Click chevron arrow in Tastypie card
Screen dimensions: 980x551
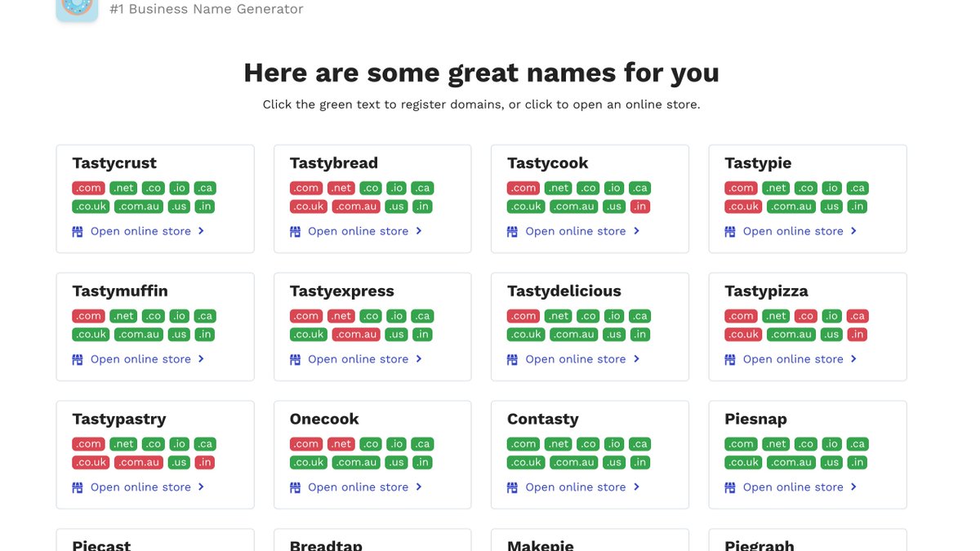[853, 231]
